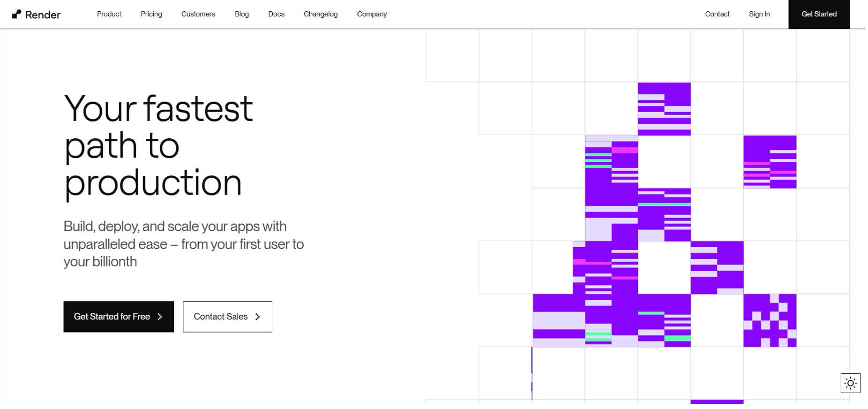
Task: Click the chevron arrow in Contact Sales
Action: tap(257, 317)
